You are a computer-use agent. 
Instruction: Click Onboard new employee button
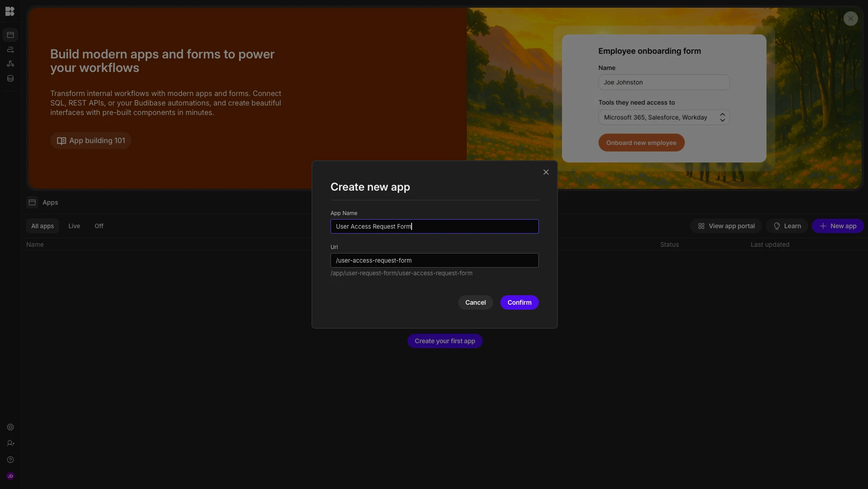point(641,143)
